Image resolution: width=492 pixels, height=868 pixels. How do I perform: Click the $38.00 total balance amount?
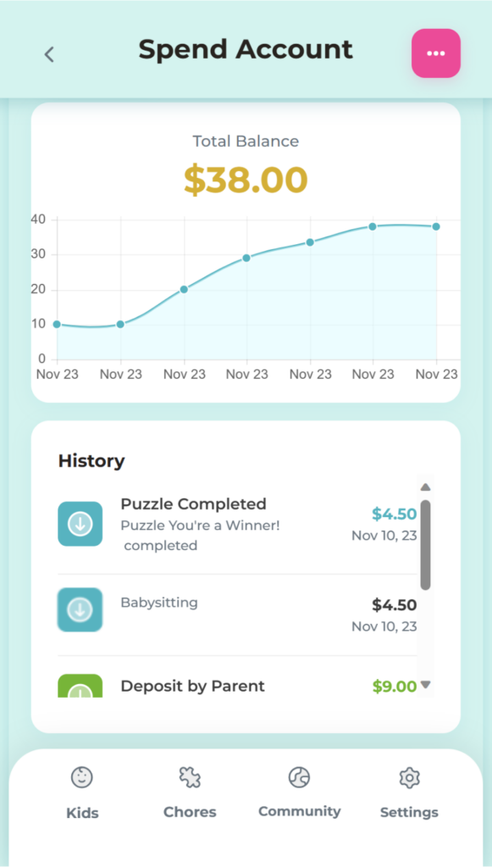(x=245, y=180)
